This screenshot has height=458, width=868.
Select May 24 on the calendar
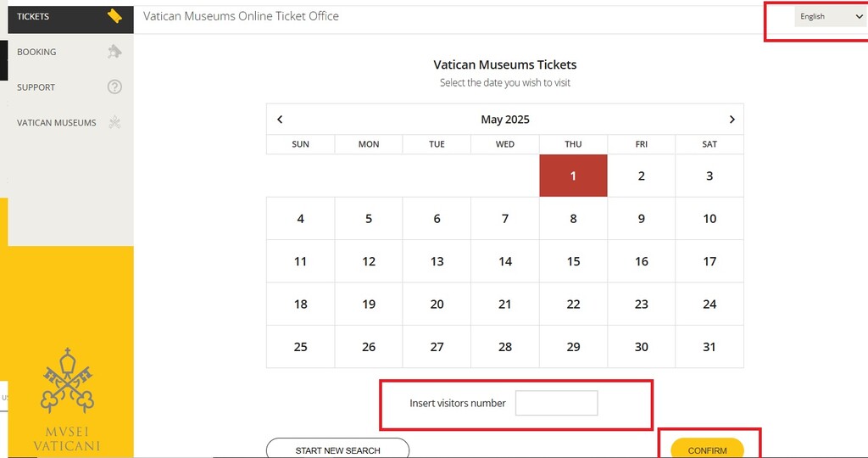[709, 304]
